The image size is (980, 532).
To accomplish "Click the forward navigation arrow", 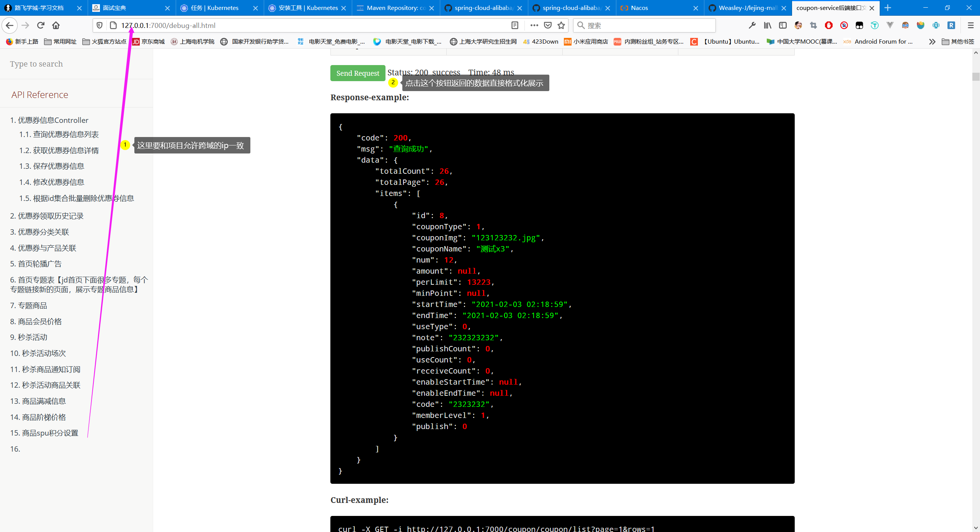I will coord(25,25).
